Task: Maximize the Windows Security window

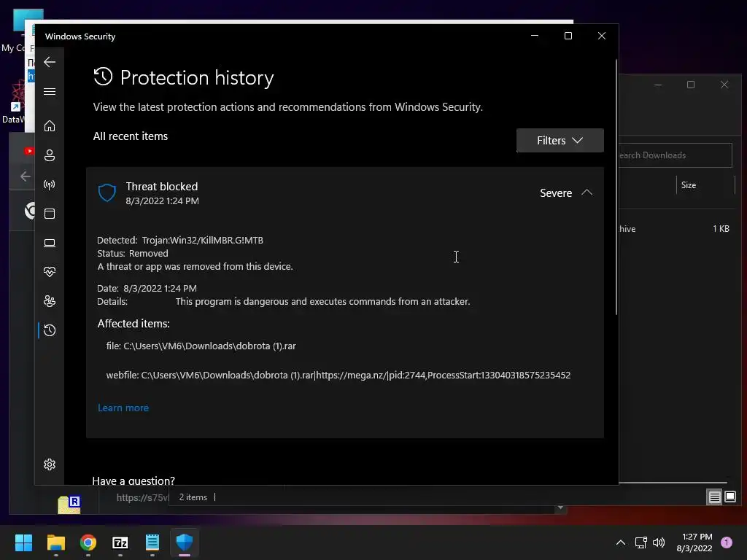Action: (x=568, y=36)
